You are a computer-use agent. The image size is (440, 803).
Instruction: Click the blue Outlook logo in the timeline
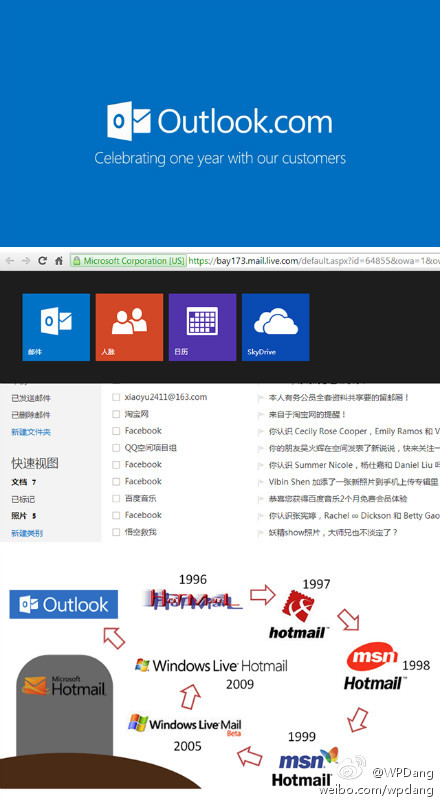pyautogui.click(x=64, y=604)
